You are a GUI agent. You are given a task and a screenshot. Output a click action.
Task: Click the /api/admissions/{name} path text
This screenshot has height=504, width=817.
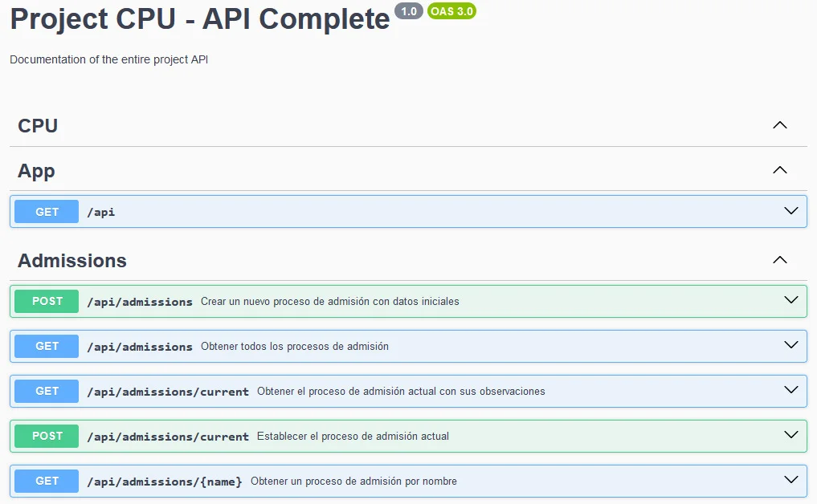pyautogui.click(x=165, y=482)
